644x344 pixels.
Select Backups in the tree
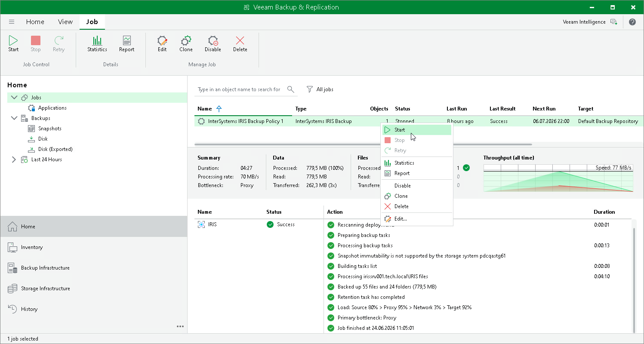(40, 118)
